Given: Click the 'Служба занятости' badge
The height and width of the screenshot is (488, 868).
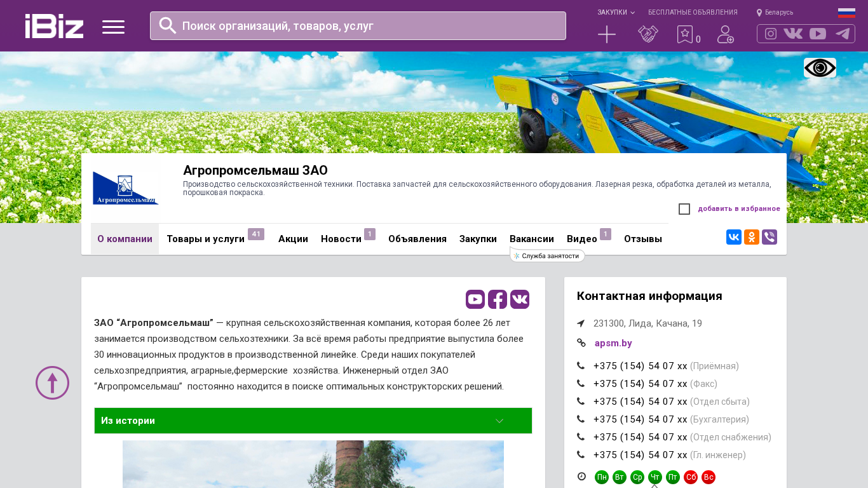Looking at the screenshot, I should (547, 255).
